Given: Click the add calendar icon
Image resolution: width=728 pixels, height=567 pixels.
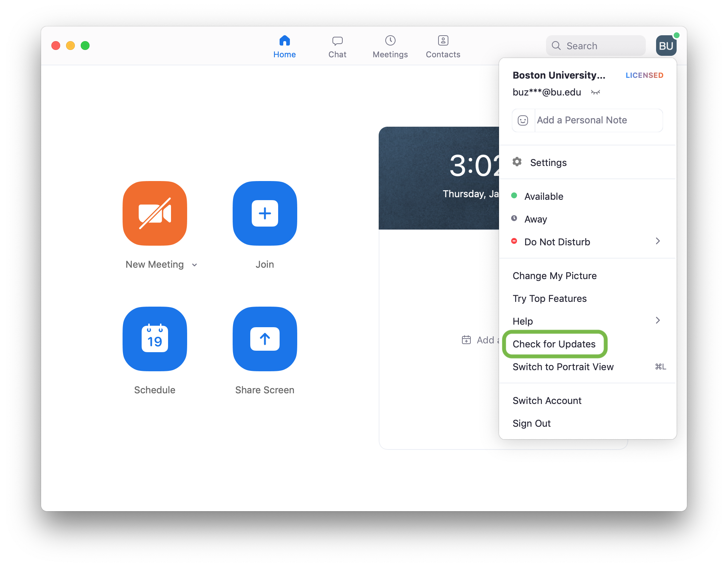Looking at the screenshot, I should coord(466,340).
